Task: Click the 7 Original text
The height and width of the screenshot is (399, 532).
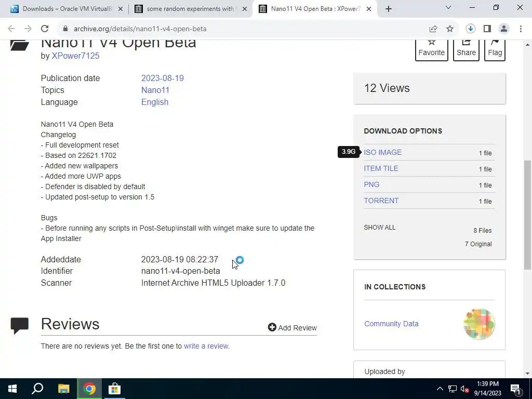Action: click(478, 244)
